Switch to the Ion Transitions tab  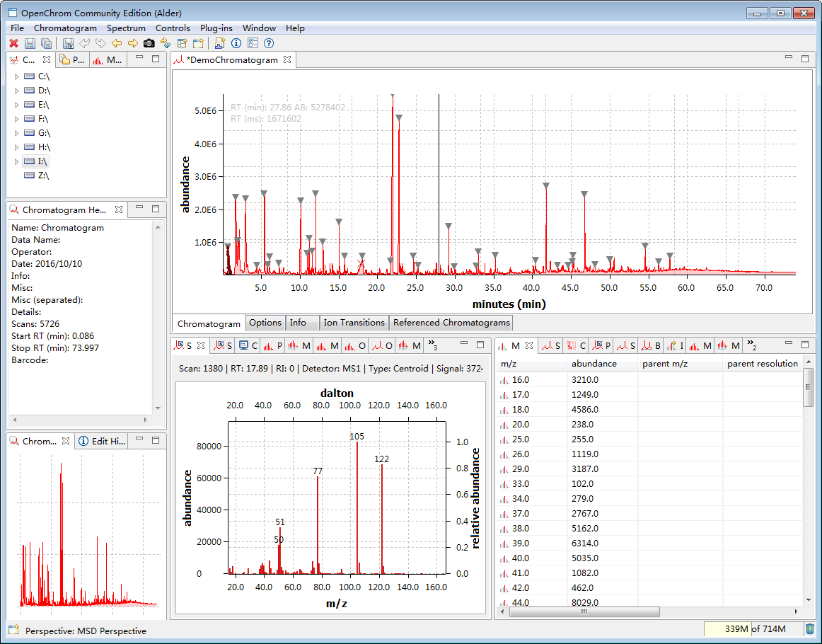[x=354, y=323]
